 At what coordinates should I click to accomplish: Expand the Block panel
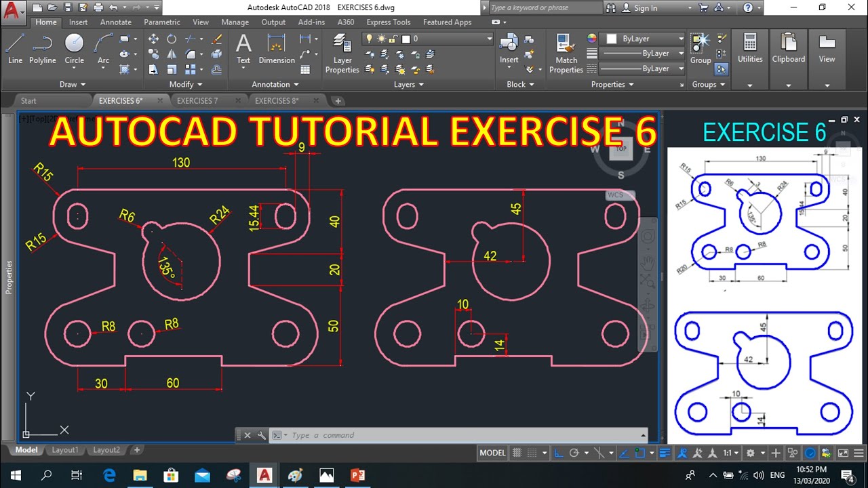[520, 85]
